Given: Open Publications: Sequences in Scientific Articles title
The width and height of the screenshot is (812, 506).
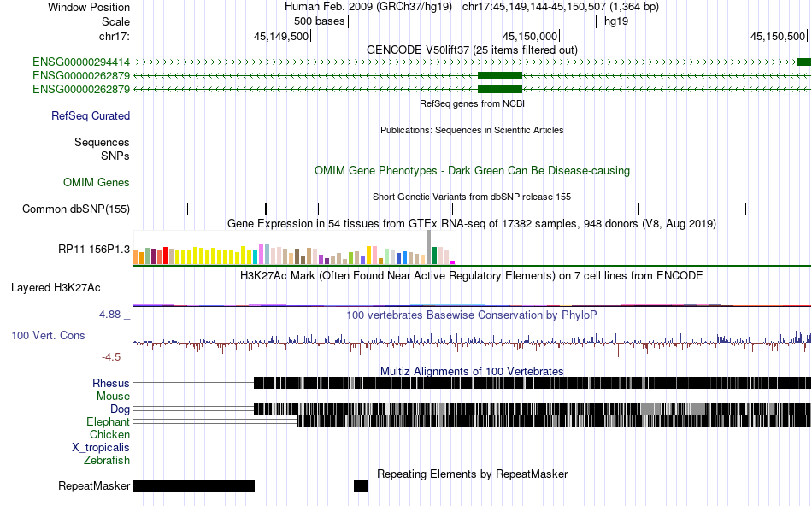Looking at the screenshot, I should coord(472,130).
